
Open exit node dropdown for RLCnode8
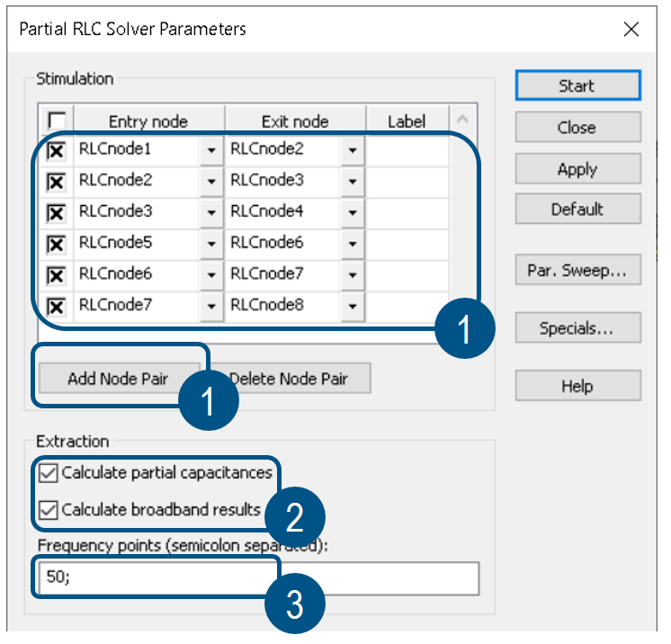(353, 307)
